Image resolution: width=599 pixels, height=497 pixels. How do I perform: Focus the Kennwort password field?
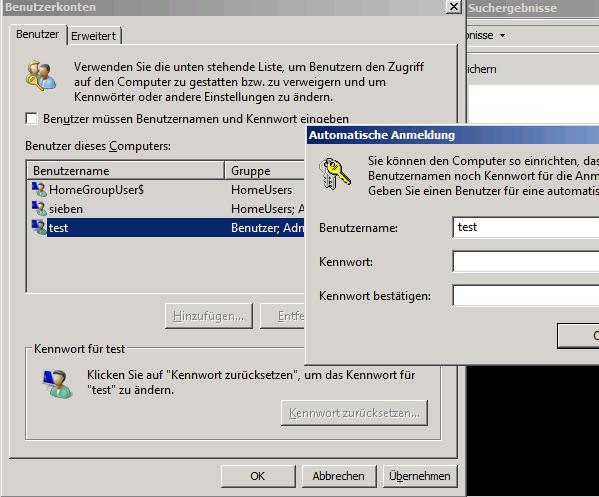(x=526, y=261)
